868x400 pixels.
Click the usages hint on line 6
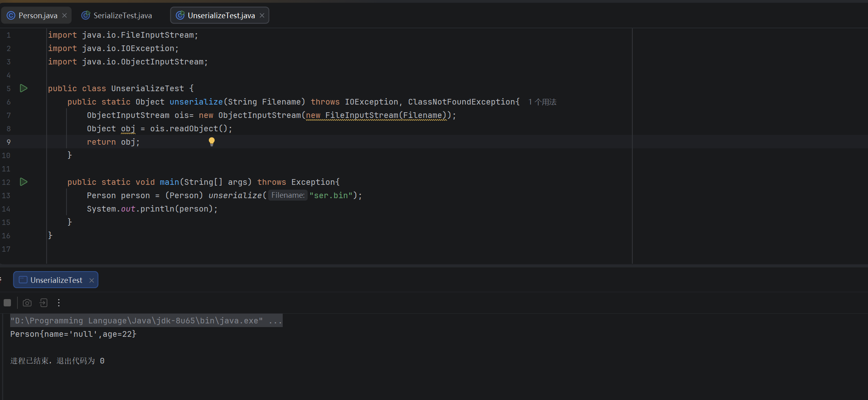coord(542,102)
